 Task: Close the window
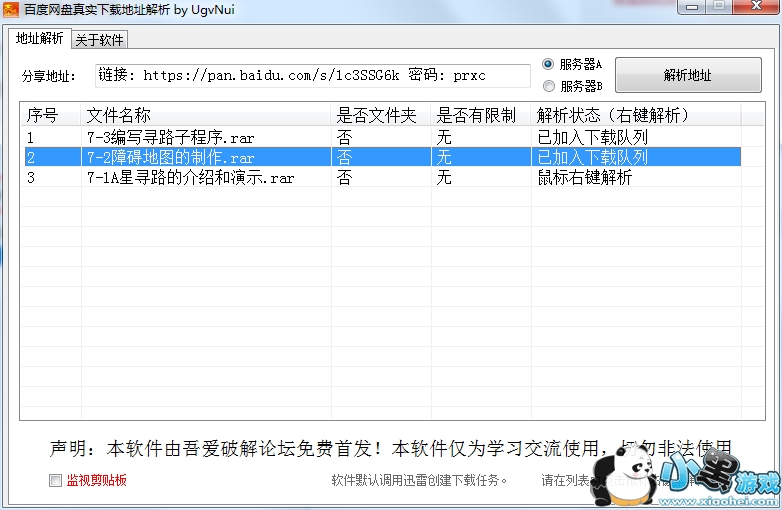click(757, 6)
